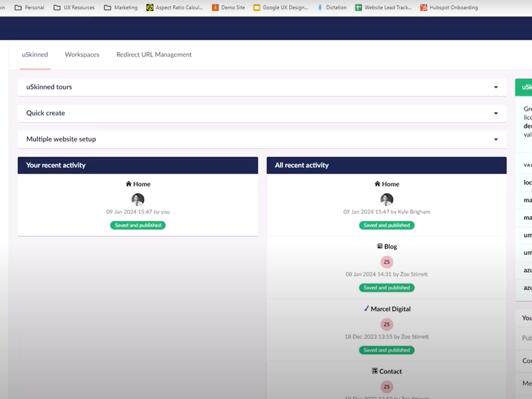Screen dimensions: 532x399
Task: Select the uSkinned tab
Action: pyautogui.click(x=35, y=55)
